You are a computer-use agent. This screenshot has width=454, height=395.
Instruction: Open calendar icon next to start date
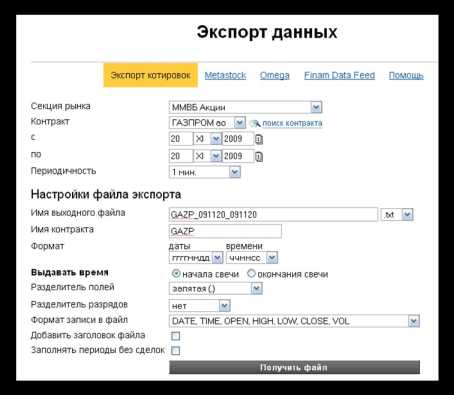click(x=259, y=139)
